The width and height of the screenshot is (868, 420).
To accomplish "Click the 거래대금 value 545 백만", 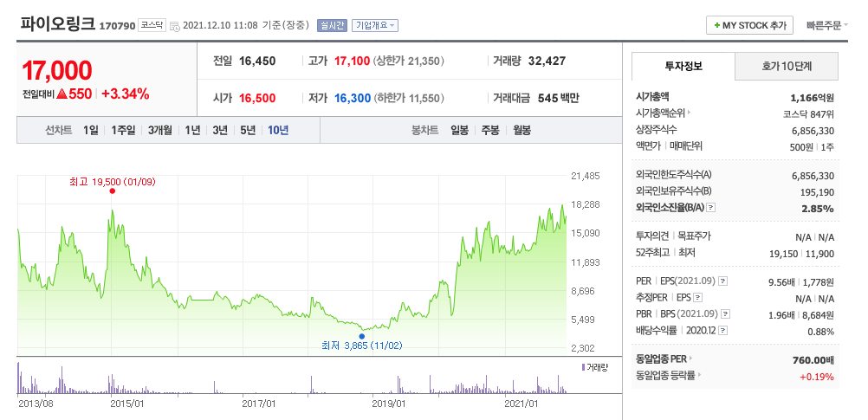I will click(559, 99).
